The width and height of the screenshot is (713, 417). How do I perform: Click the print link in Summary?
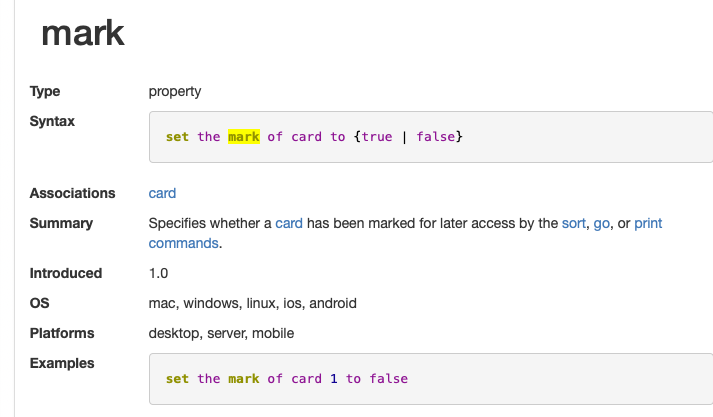coord(648,223)
